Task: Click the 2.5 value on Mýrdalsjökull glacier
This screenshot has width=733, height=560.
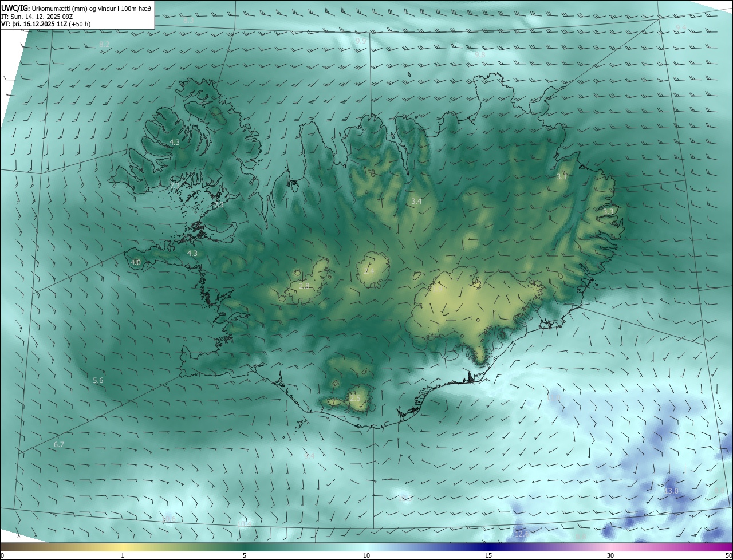Action: (356, 398)
